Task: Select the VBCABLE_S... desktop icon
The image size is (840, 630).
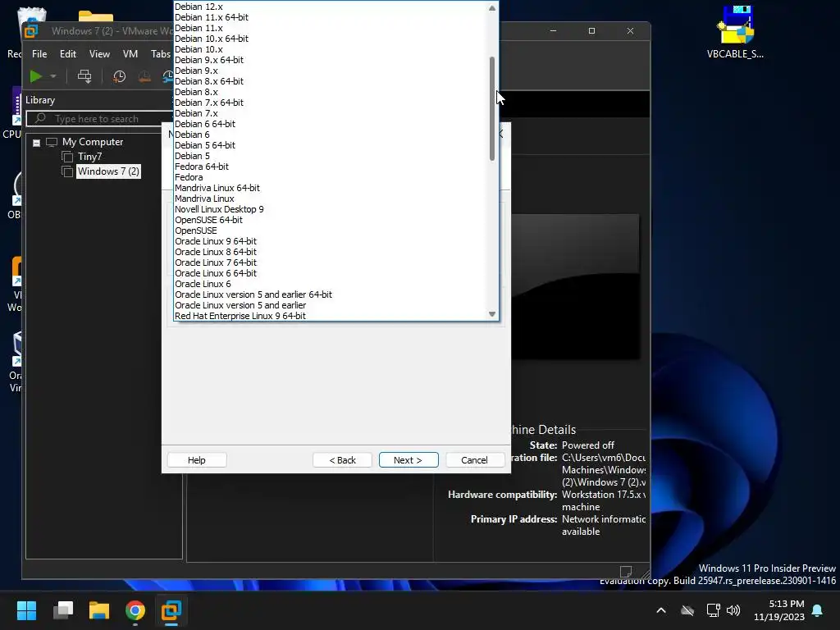Action: click(x=736, y=32)
